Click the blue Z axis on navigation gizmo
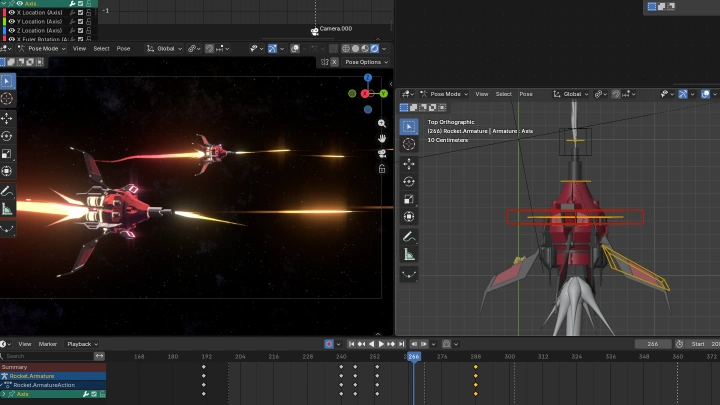 (x=368, y=78)
